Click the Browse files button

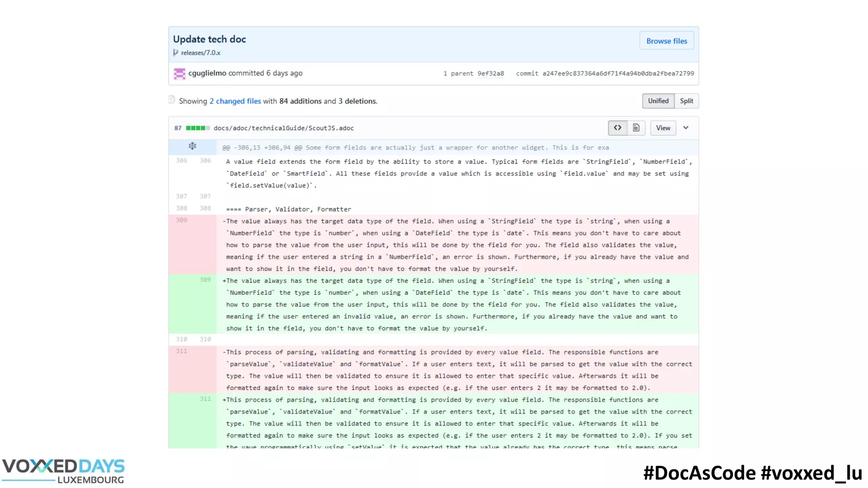[x=666, y=41]
